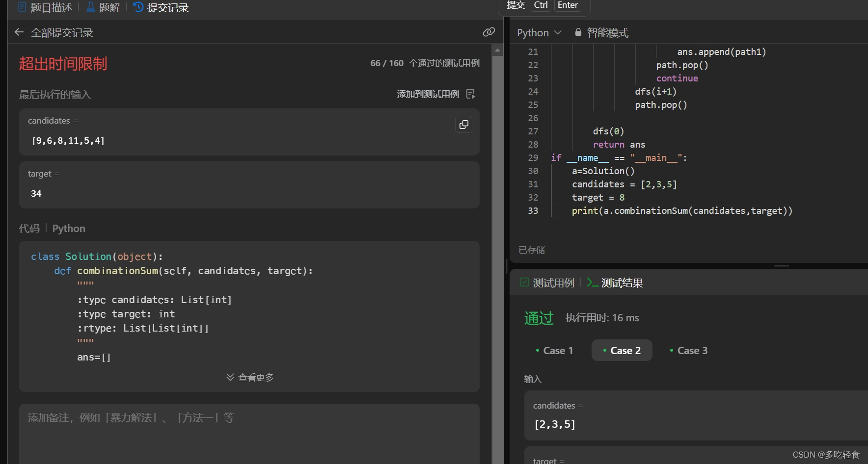The image size is (868, 464).
Task: Click the scrollbar up arrow in left panel
Action: tap(497, 50)
